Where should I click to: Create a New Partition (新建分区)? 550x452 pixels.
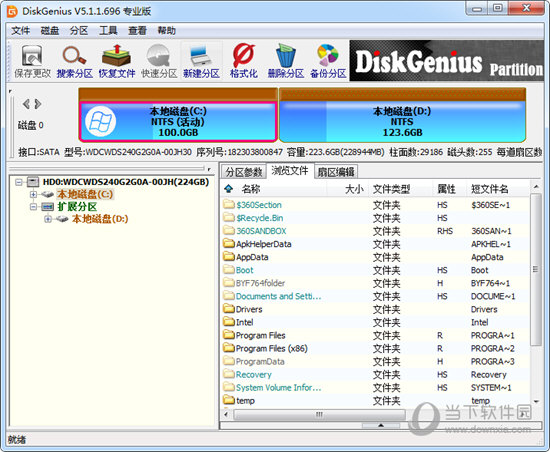click(201, 61)
